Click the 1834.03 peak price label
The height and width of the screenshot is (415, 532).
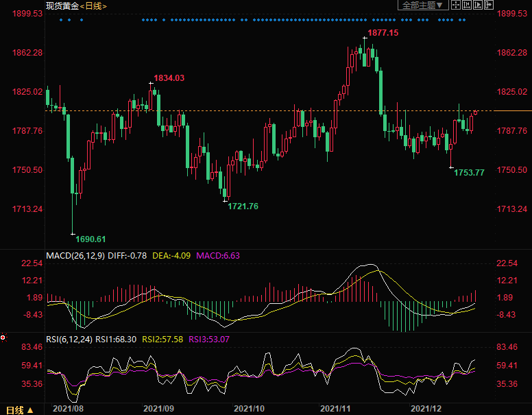(169, 78)
